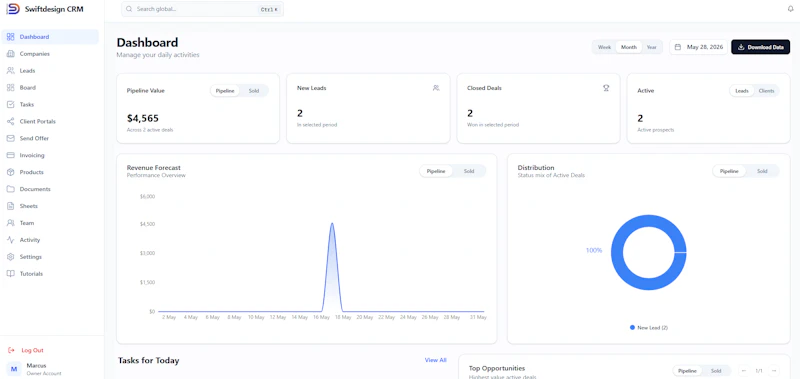Click the Companies building icon
The width and height of the screenshot is (800, 379).
tap(10, 54)
